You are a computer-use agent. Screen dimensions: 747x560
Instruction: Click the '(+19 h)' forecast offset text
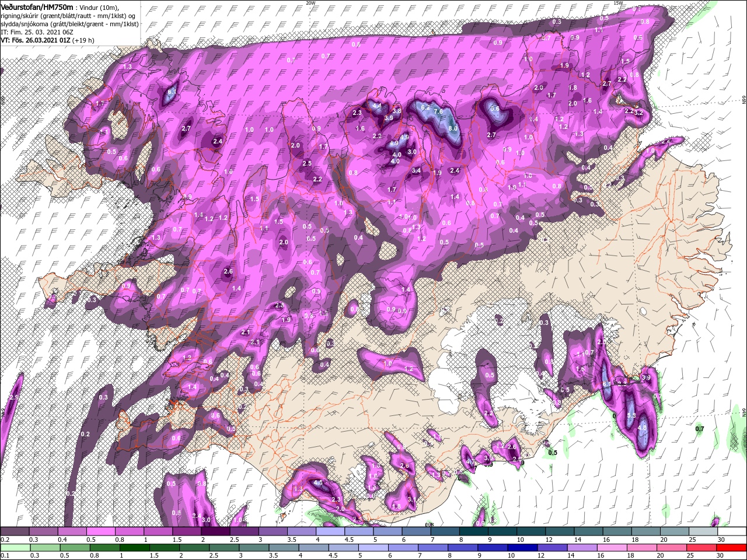tap(83, 41)
